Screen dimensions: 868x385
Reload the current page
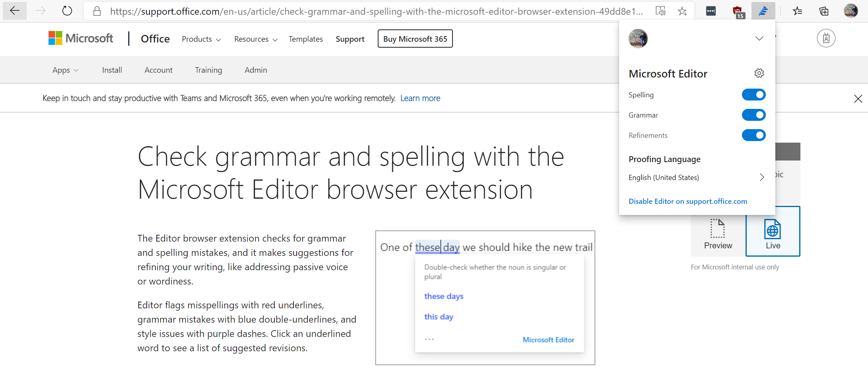click(66, 11)
